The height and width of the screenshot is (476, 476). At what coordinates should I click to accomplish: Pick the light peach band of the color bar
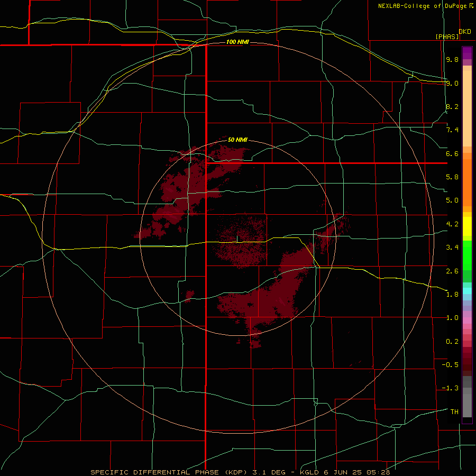click(467, 108)
